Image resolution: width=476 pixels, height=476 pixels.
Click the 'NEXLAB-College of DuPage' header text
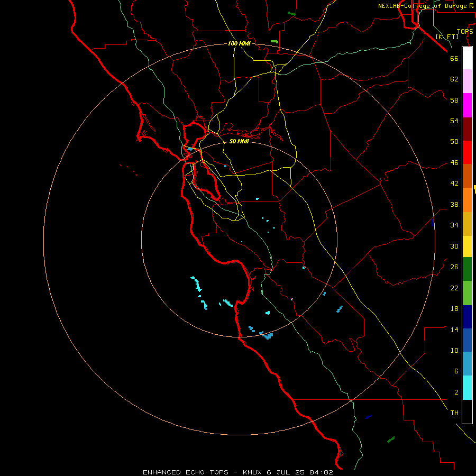[423, 6]
